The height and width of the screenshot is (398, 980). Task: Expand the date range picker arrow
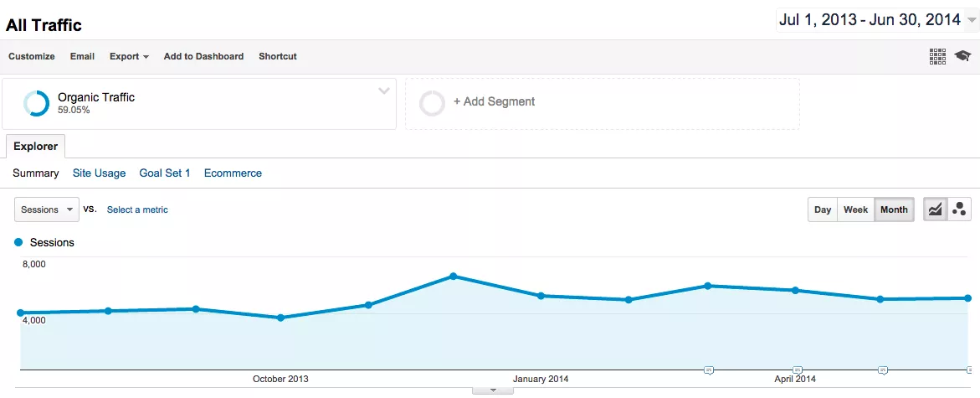point(971,21)
